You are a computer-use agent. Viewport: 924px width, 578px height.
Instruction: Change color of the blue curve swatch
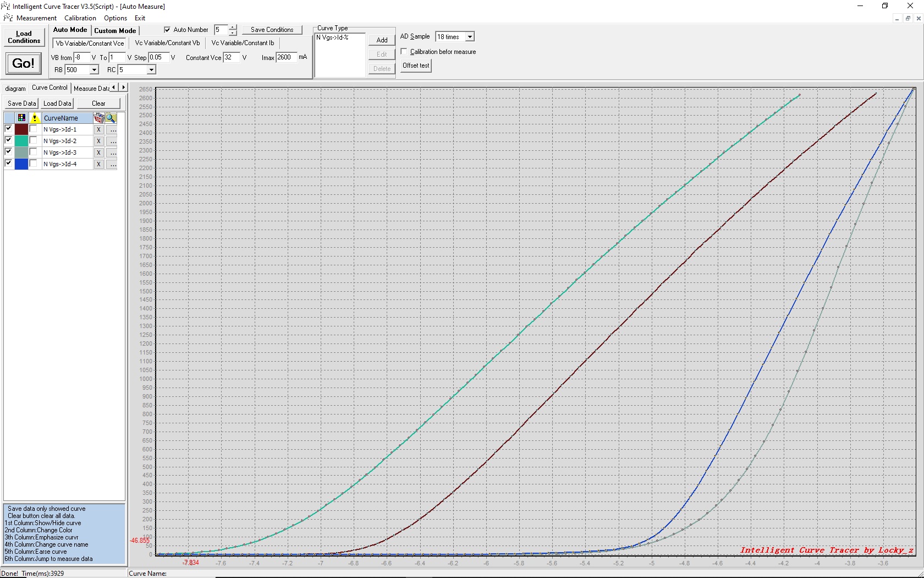click(21, 164)
